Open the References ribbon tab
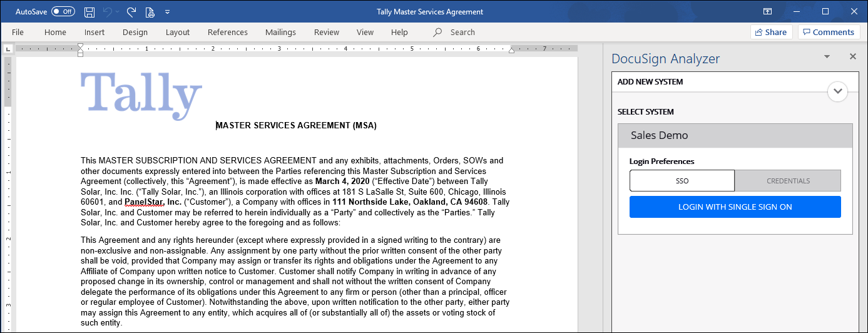The height and width of the screenshot is (333, 868). point(227,33)
